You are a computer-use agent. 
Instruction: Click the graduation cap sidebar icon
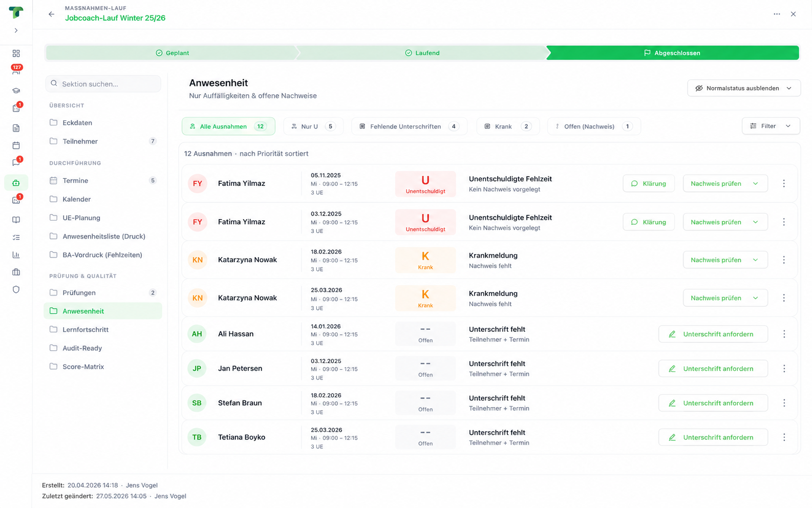[x=16, y=91]
